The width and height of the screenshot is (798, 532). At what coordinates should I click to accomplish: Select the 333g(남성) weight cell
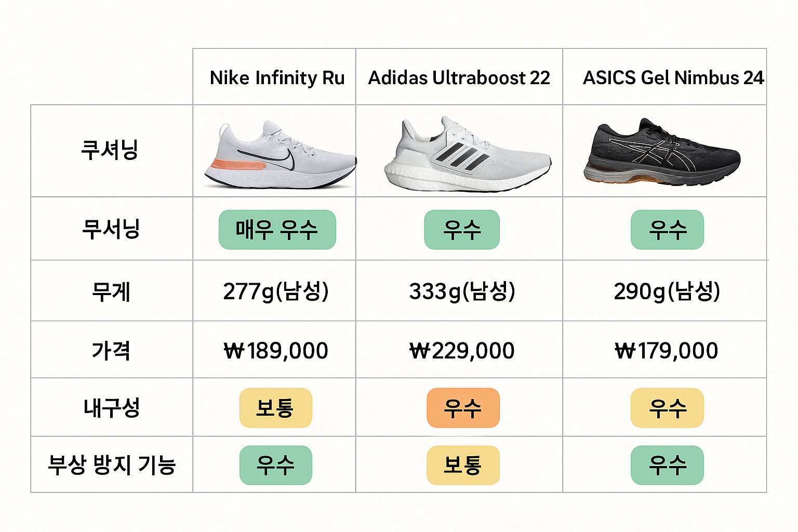coord(462,291)
